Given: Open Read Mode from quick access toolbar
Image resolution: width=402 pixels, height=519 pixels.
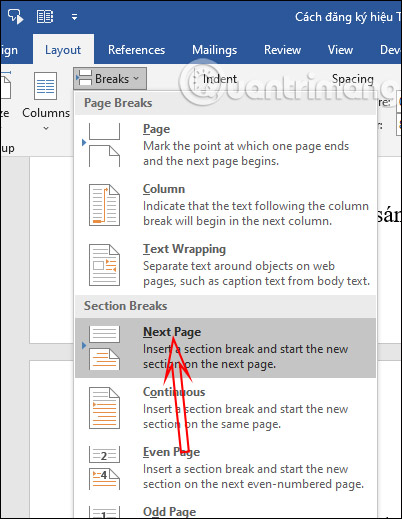Looking at the screenshot, I should (44, 16).
